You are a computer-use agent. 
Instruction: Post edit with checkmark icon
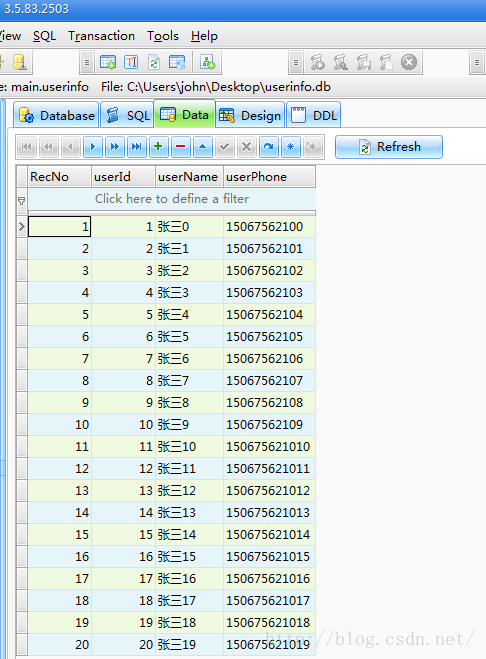[225, 147]
